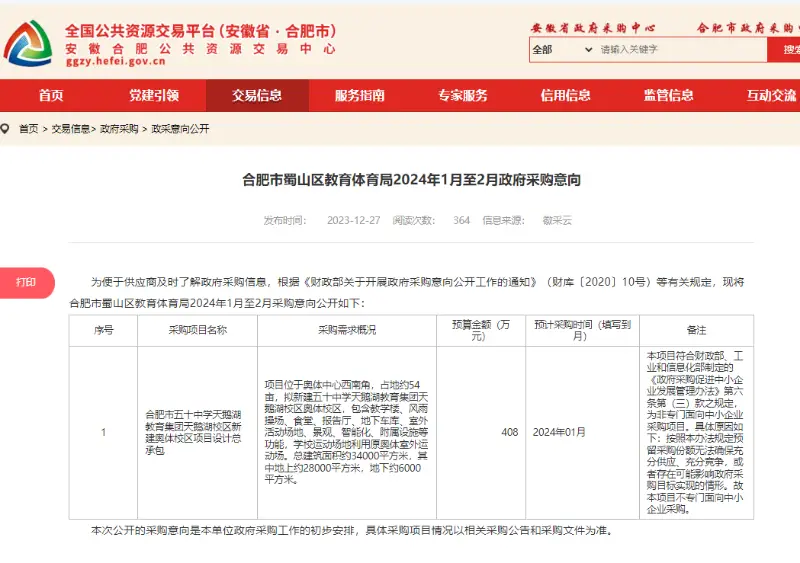800x563 pixels.
Task: Click the 预算金额（万元）table header
Action: 481,330
